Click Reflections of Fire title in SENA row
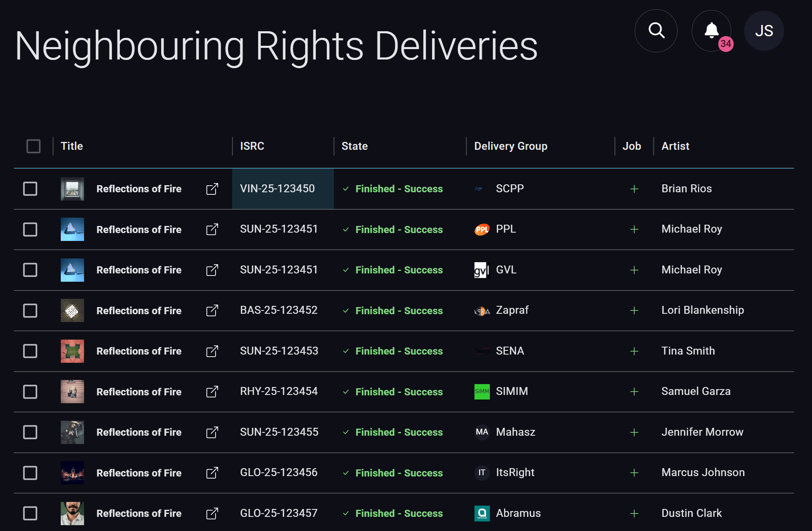812x531 pixels. (139, 351)
